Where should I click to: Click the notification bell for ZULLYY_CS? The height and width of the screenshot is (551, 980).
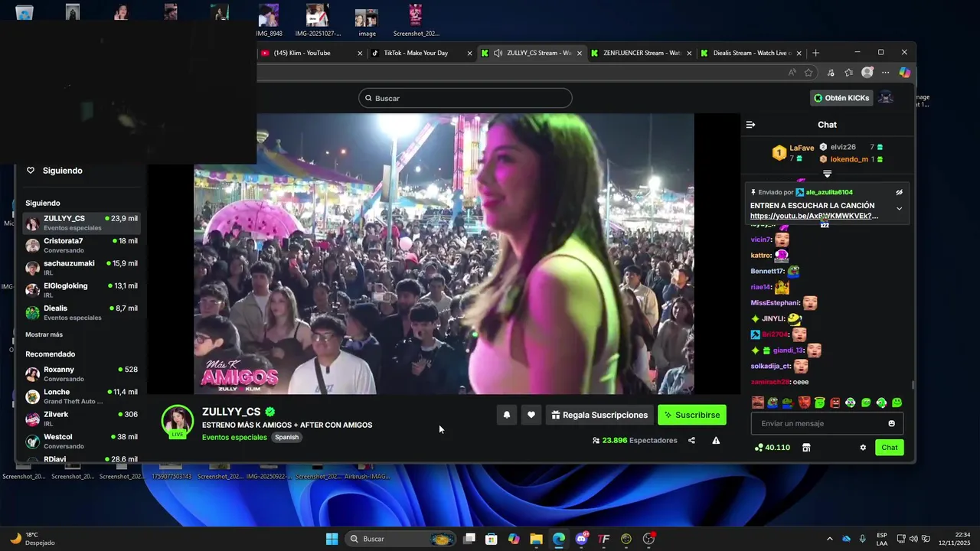506,415
